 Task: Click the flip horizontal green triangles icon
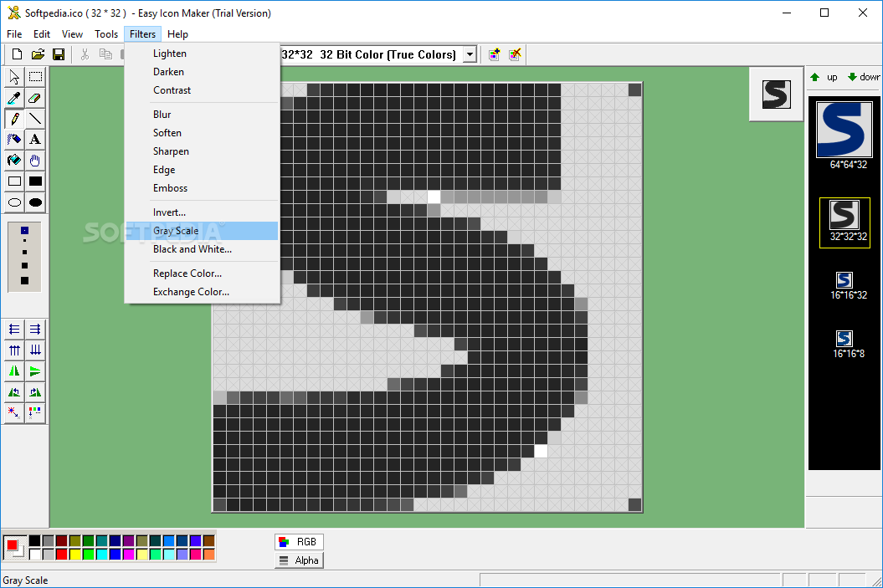[14, 371]
